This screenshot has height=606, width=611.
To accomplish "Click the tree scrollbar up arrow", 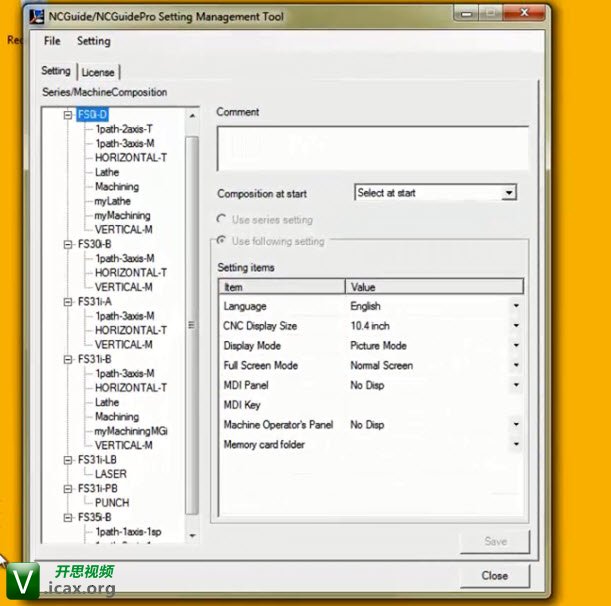I will coord(192,116).
